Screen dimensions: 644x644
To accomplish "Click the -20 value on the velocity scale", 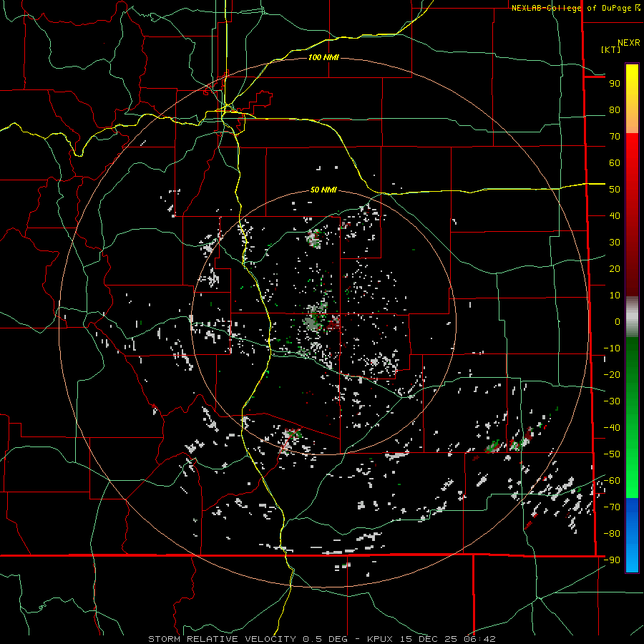I will pos(612,375).
